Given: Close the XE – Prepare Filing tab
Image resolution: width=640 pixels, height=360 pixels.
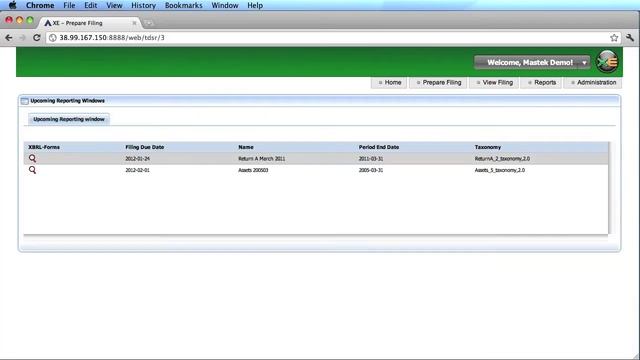Looking at the screenshot, I should tap(134, 23).
